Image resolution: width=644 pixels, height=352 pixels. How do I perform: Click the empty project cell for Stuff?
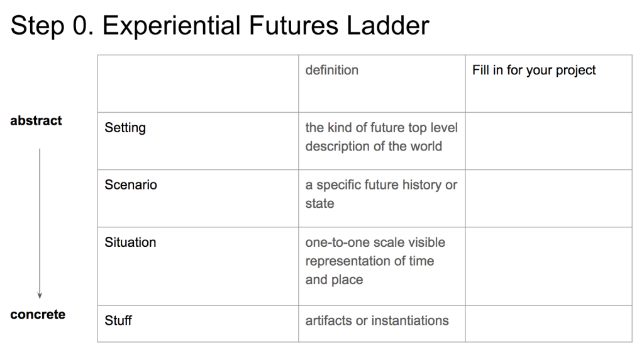pos(548,324)
